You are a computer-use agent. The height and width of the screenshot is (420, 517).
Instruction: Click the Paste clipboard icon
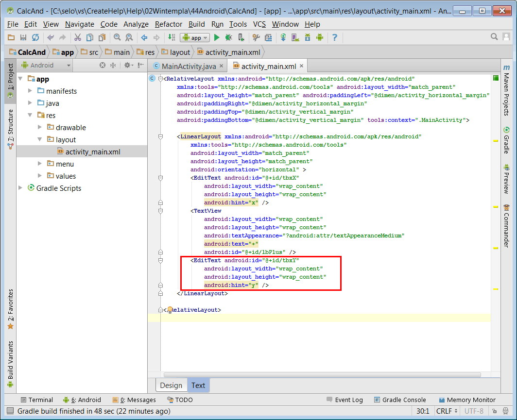102,37
